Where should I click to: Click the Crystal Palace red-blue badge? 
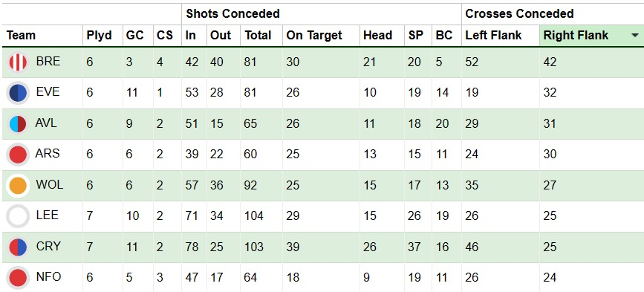click(x=18, y=247)
